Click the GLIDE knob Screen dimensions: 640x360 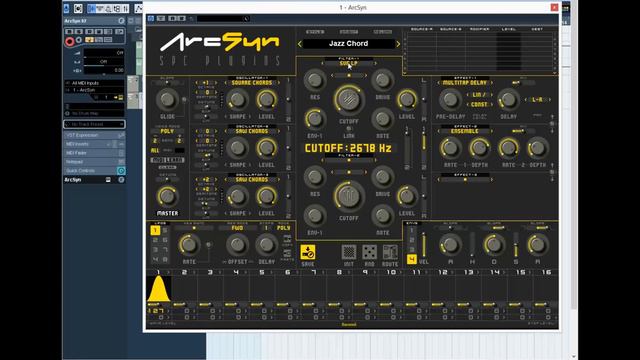tap(167, 99)
